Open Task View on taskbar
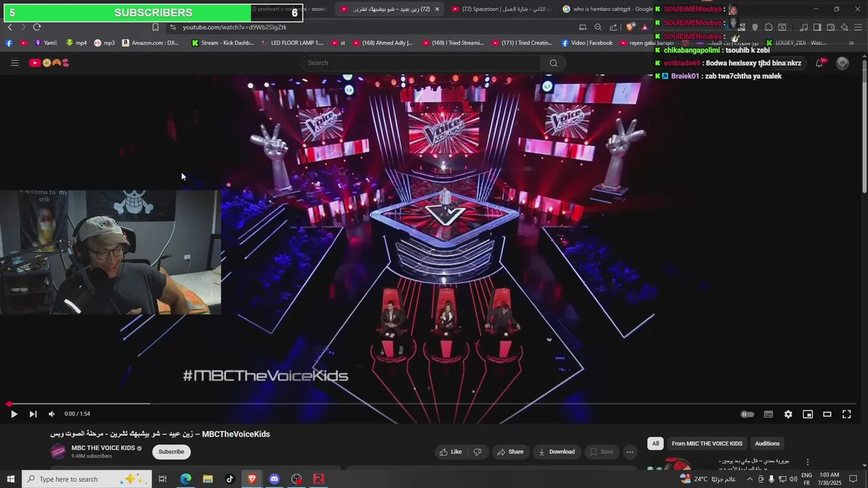The width and height of the screenshot is (868, 488). (163, 479)
